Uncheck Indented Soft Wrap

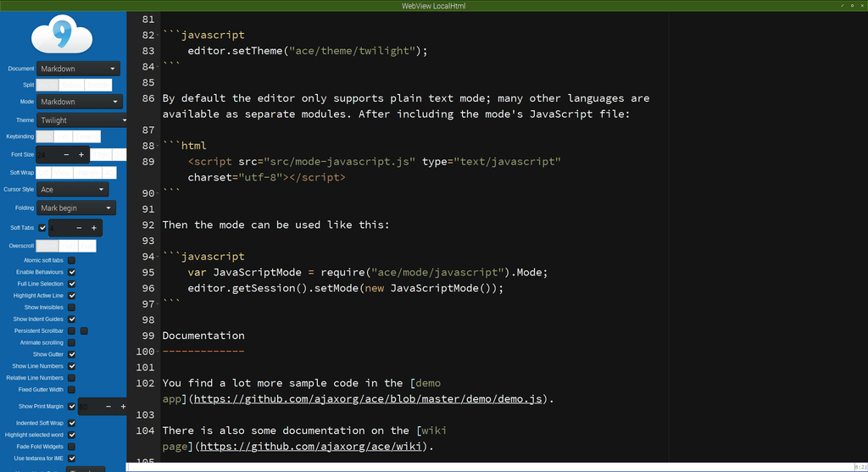[x=71, y=424]
